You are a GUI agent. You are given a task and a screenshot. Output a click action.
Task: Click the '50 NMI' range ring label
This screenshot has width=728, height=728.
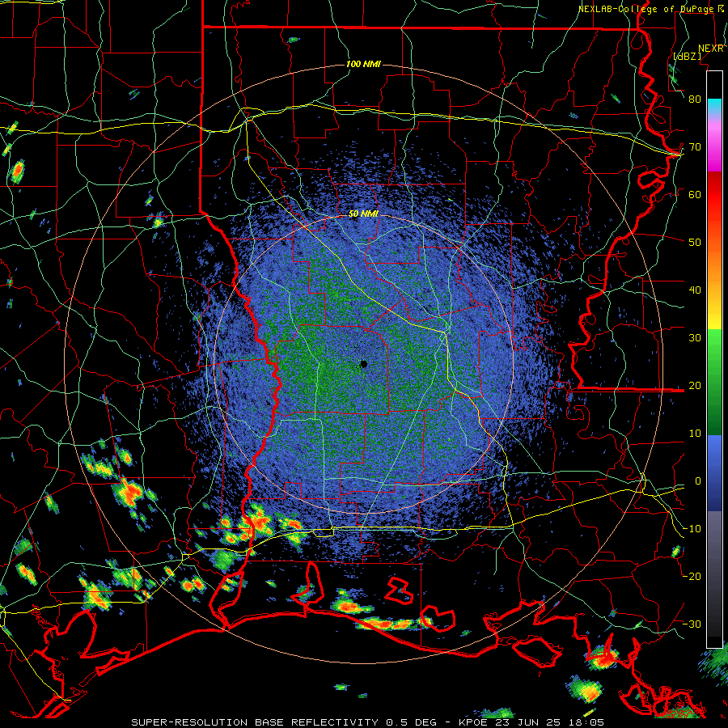coord(363,214)
